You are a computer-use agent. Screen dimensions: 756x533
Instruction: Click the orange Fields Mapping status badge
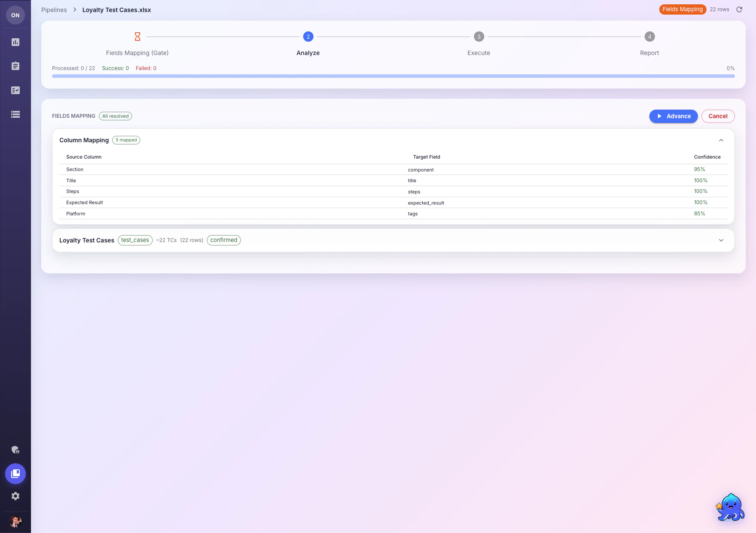[682, 9]
